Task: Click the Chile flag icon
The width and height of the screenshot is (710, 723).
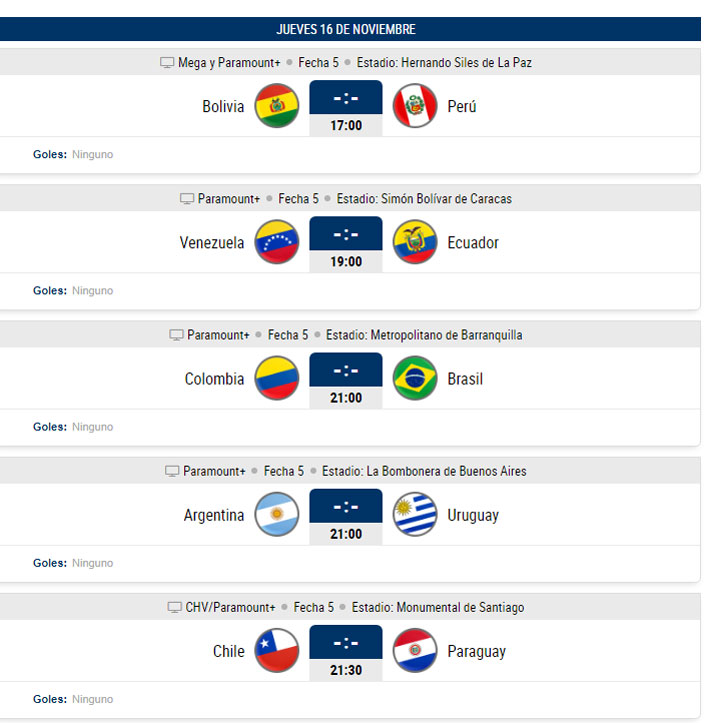Action: click(x=277, y=651)
